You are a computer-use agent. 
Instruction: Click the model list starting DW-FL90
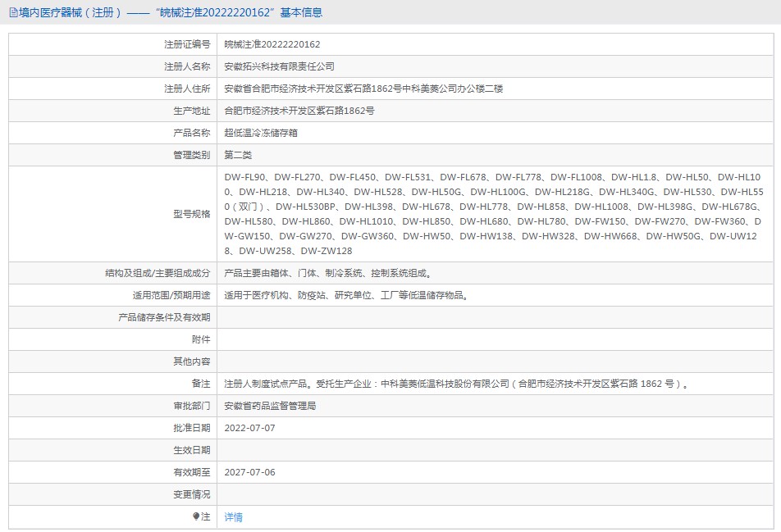[x=494, y=214]
